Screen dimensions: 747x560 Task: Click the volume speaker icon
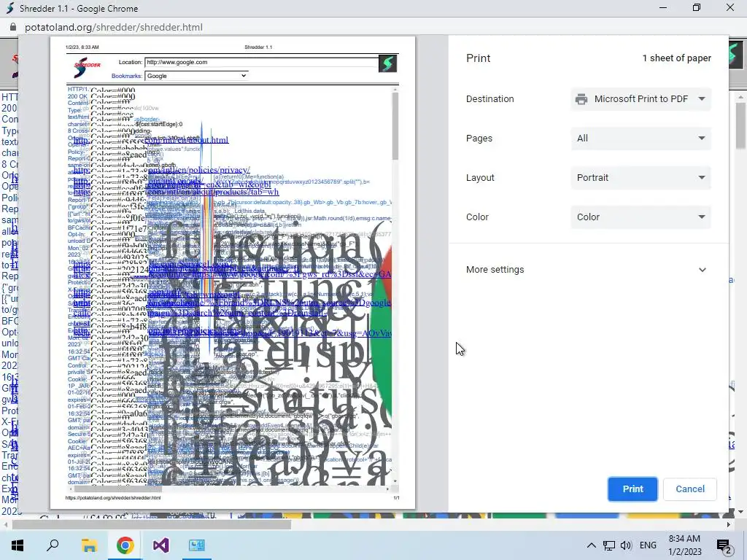point(626,545)
